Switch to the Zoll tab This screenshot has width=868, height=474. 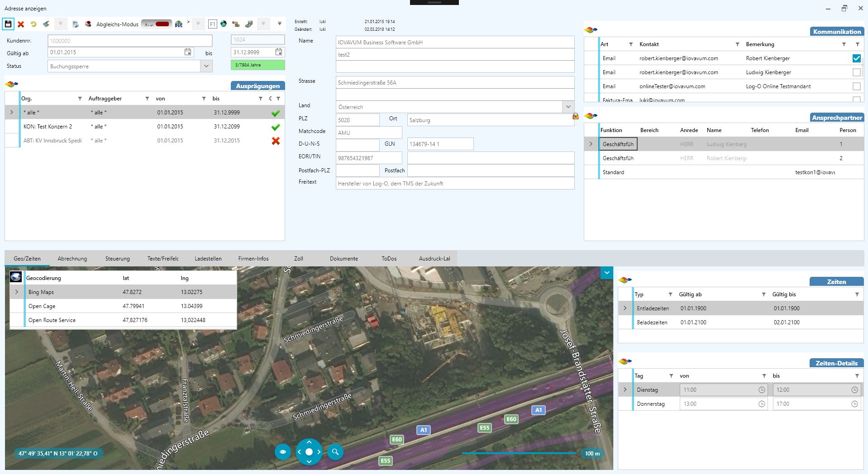click(299, 259)
